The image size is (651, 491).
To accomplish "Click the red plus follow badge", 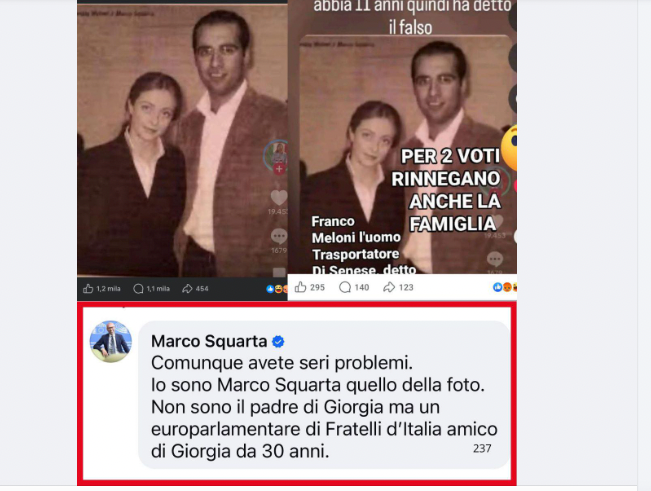I will click(279, 169).
